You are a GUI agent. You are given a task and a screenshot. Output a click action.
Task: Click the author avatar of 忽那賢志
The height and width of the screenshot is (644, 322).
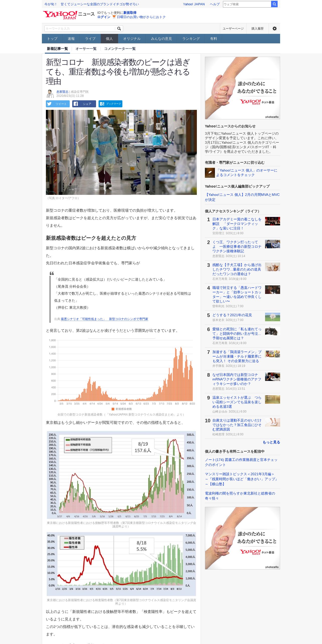tap(50, 94)
